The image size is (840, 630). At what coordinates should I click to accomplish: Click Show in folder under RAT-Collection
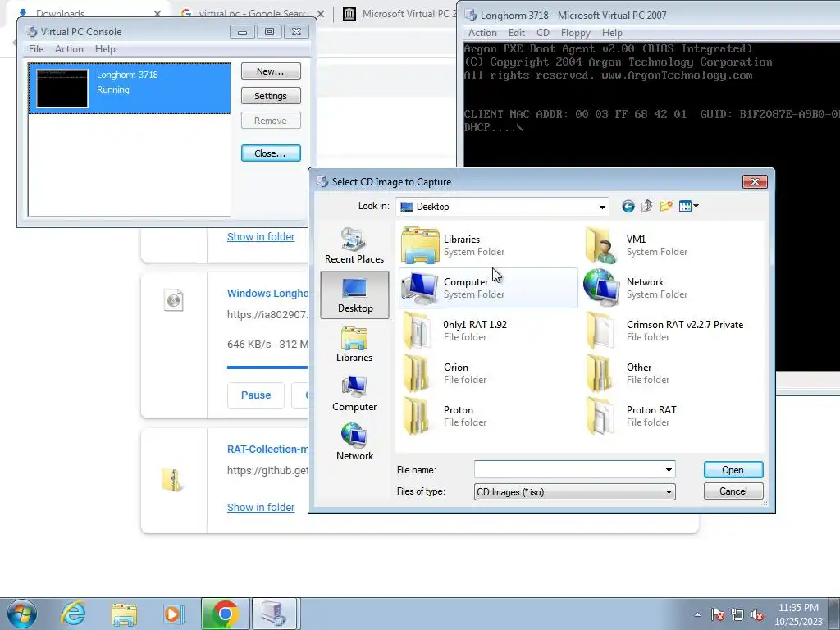point(261,507)
